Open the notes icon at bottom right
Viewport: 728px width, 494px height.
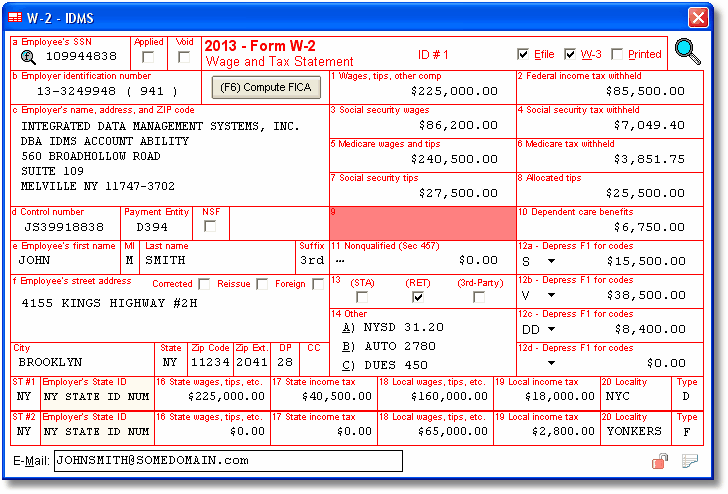(689, 461)
